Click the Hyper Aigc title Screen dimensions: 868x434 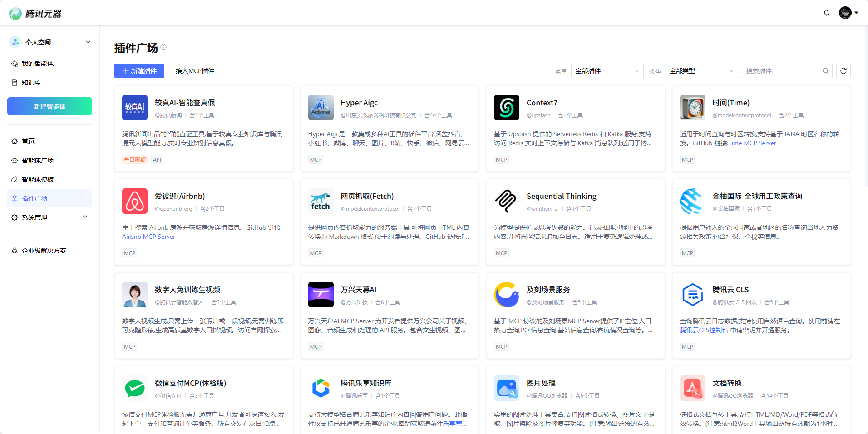359,103
